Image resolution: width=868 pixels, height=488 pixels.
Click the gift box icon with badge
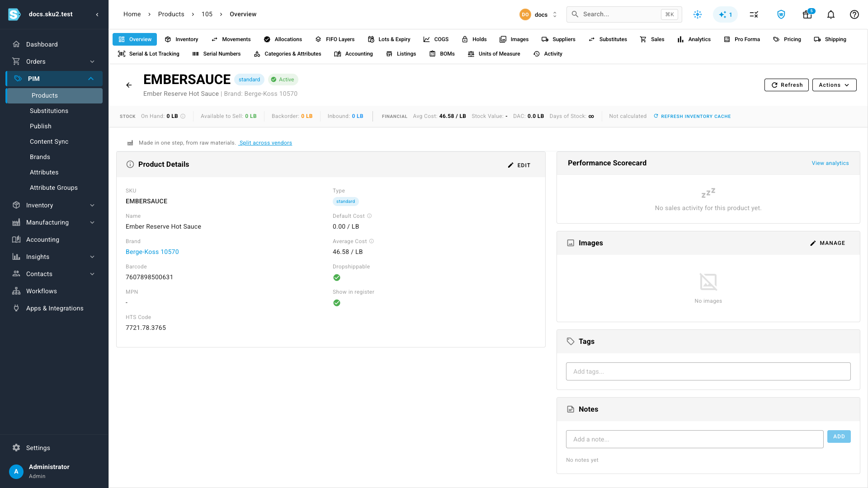pos(807,14)
